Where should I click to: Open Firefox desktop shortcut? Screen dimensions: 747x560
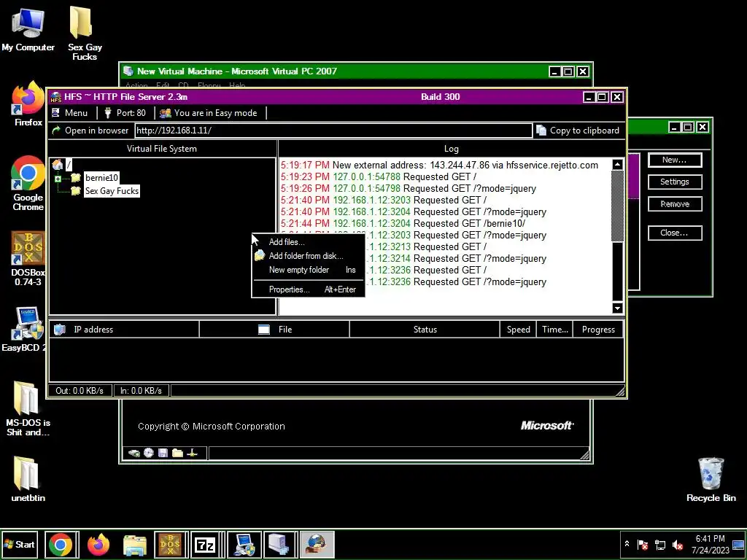point(28,104)
